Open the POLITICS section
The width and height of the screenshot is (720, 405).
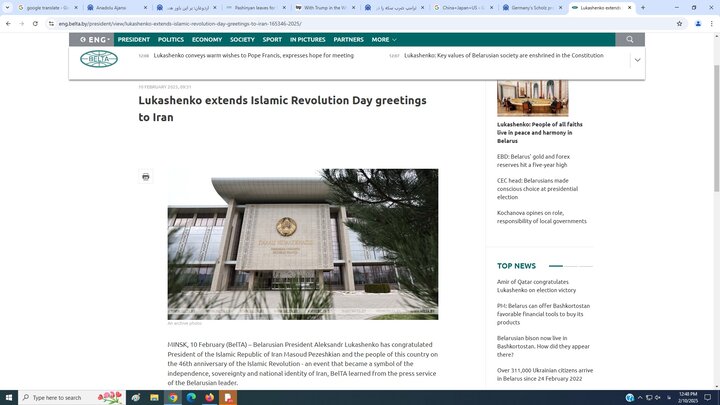pos(171,40)
